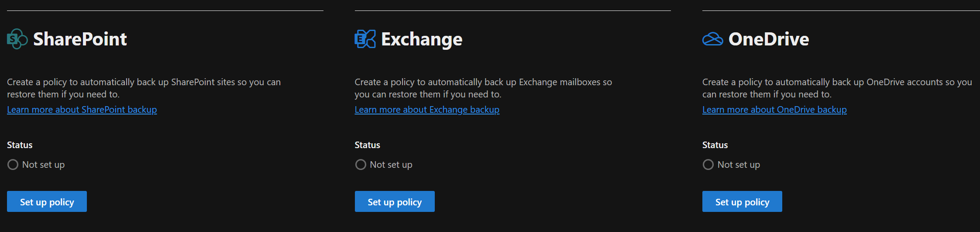Screen dimensions: 980x232
Task: Click the Status label under OneDrive
Action: [715, 145]
